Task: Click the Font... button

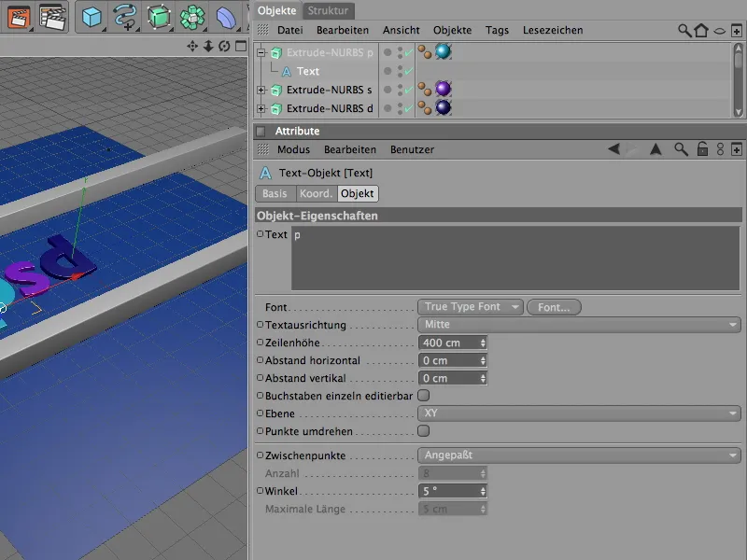Action: pyautogui.click(x=554, y=307)
